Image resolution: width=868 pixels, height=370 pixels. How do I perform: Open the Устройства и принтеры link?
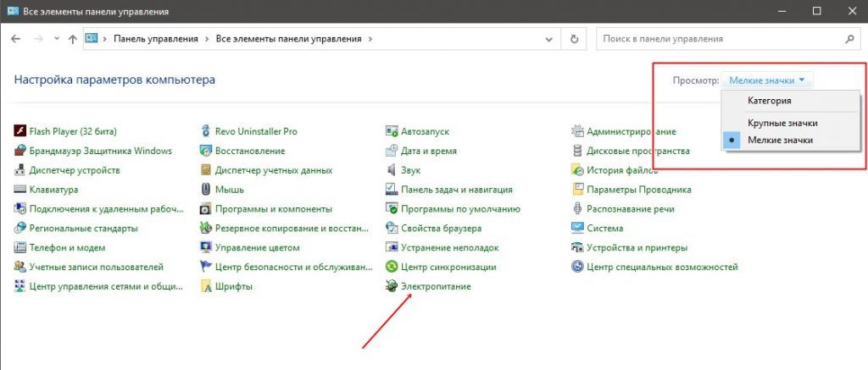tap(637, 248)
